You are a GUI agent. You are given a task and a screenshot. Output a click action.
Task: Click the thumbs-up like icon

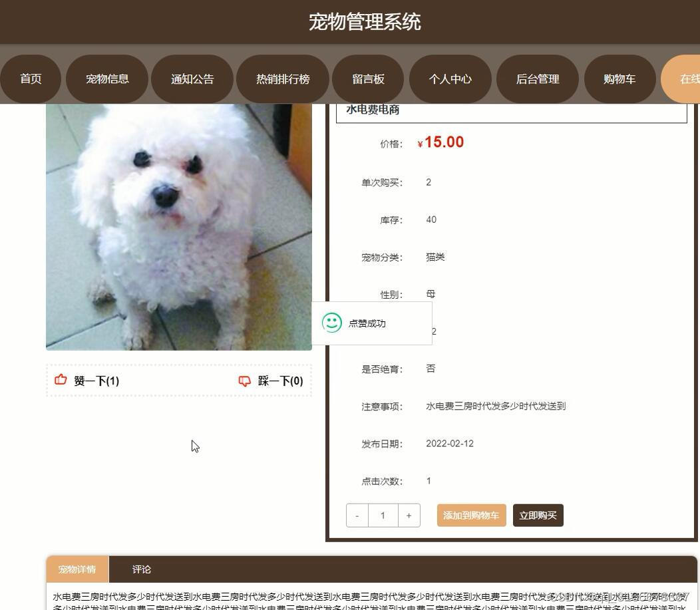61,380
